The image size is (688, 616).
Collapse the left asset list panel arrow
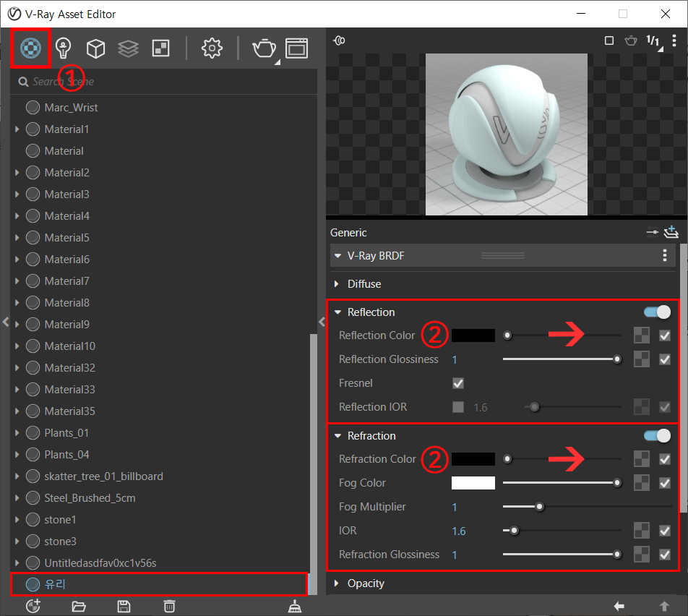[x=5, y=322]
